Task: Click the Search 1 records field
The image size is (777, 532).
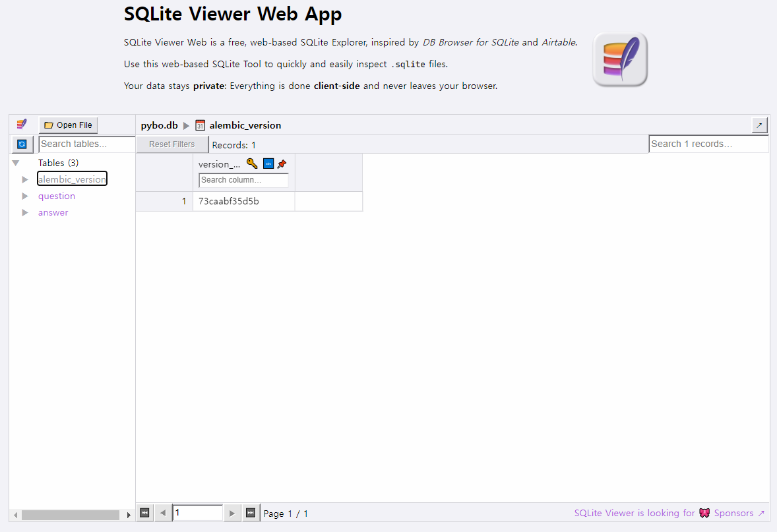Action: [708, 144]
